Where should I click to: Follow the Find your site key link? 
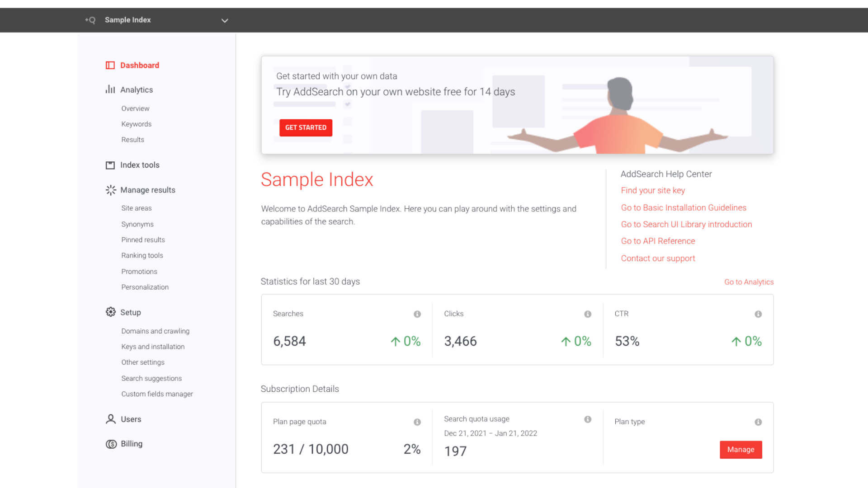pos(653,191)
